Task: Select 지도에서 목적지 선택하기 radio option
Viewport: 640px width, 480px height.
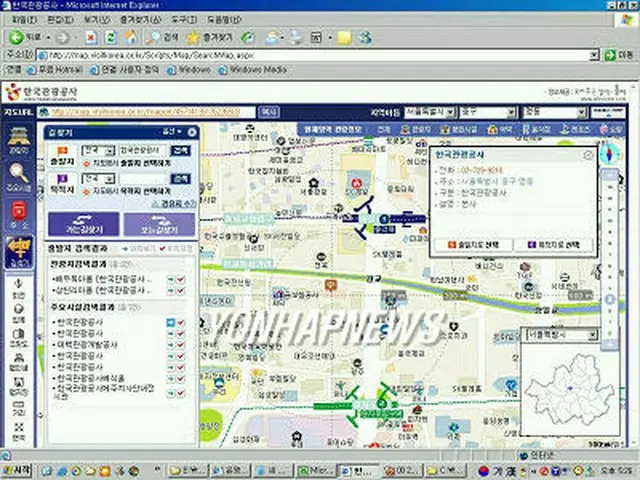Action: click(87, 191)
